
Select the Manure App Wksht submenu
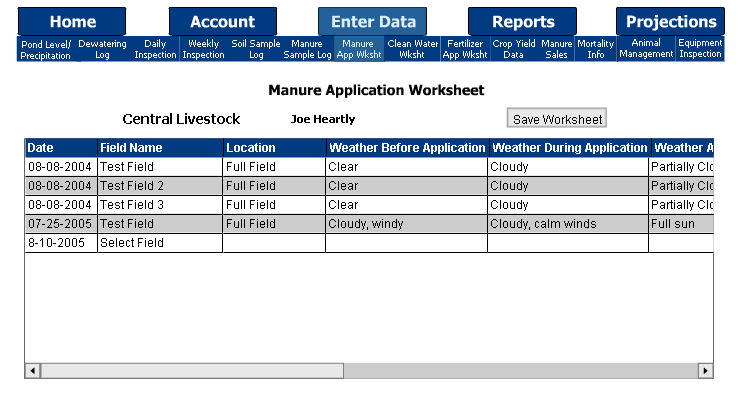tap(359, 49)
